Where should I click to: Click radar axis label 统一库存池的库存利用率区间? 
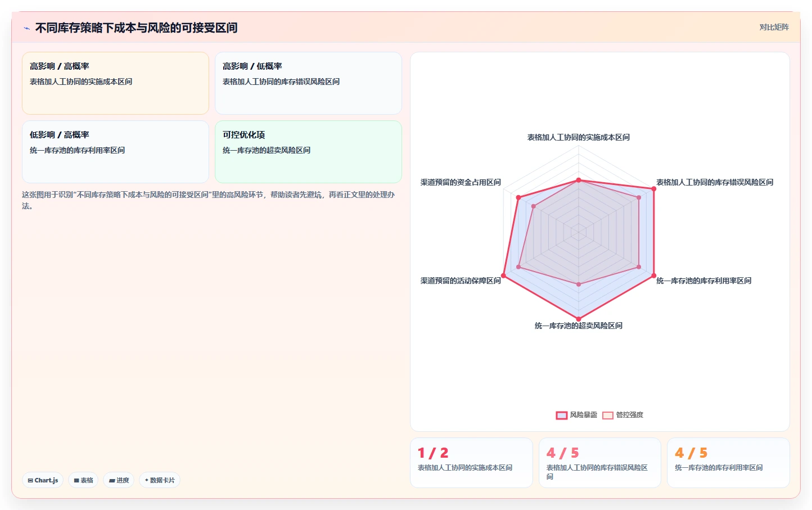coord(704,281)
